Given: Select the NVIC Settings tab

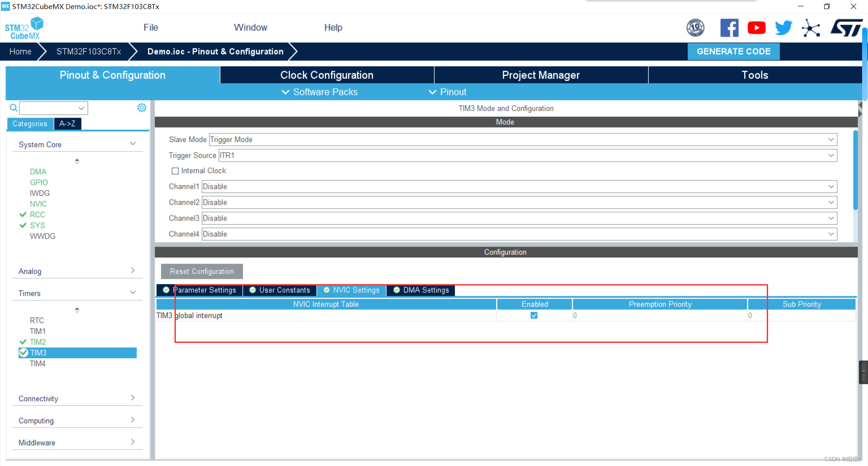Looking at the screenshot, I should pyautogui.click(x=352, y=290).
